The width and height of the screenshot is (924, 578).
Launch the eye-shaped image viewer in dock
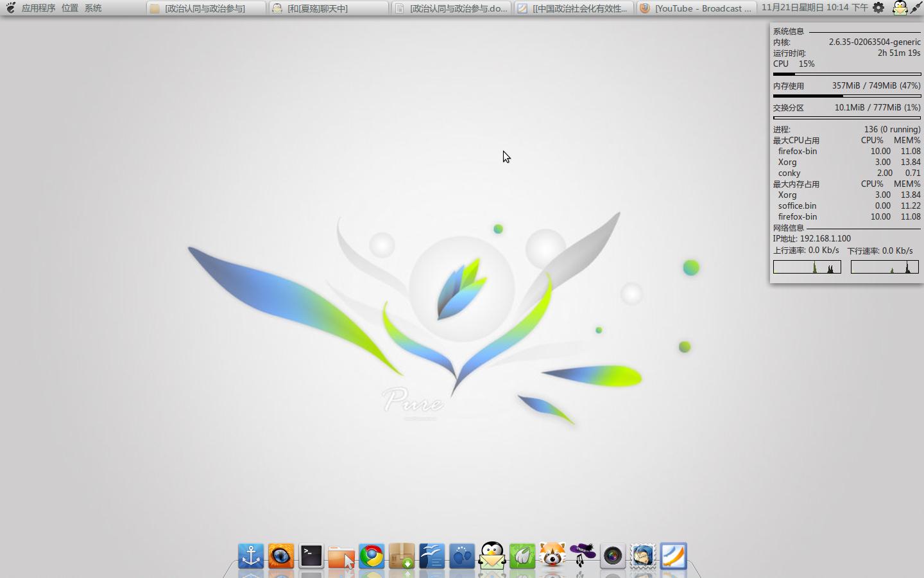(x=281, y=556)
